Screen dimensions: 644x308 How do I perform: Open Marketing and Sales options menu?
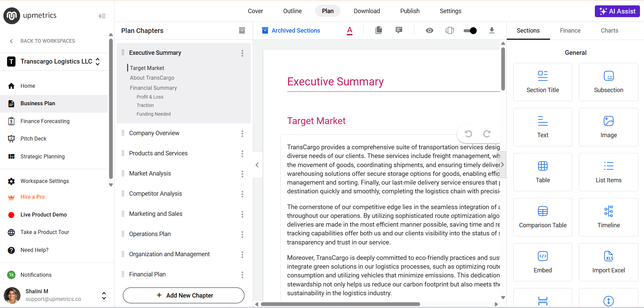[242, 214]
